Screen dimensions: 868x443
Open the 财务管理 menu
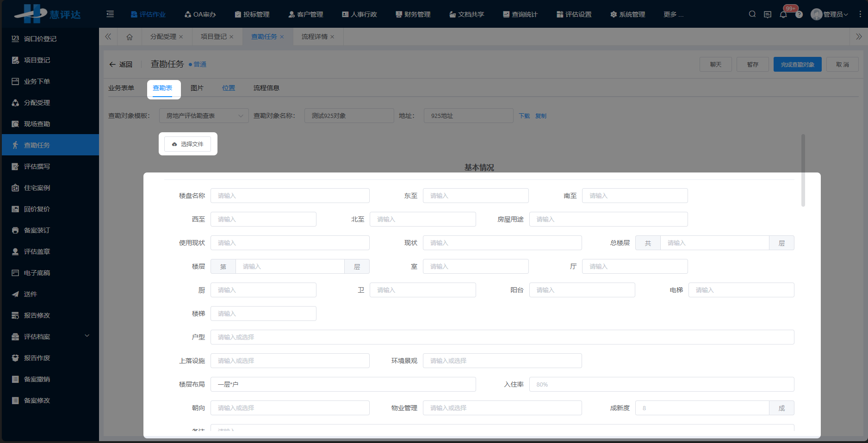pyautogui.click(x=413, y=14)
